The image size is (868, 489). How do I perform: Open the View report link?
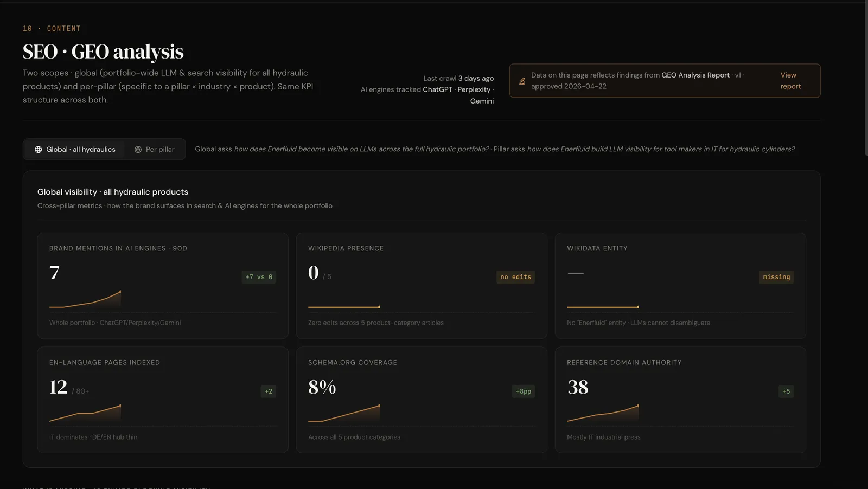(x=790, y=81)
